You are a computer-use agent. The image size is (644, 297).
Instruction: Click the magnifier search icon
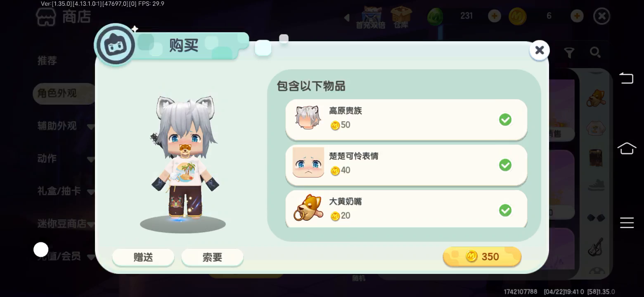[x=595, y=52]
